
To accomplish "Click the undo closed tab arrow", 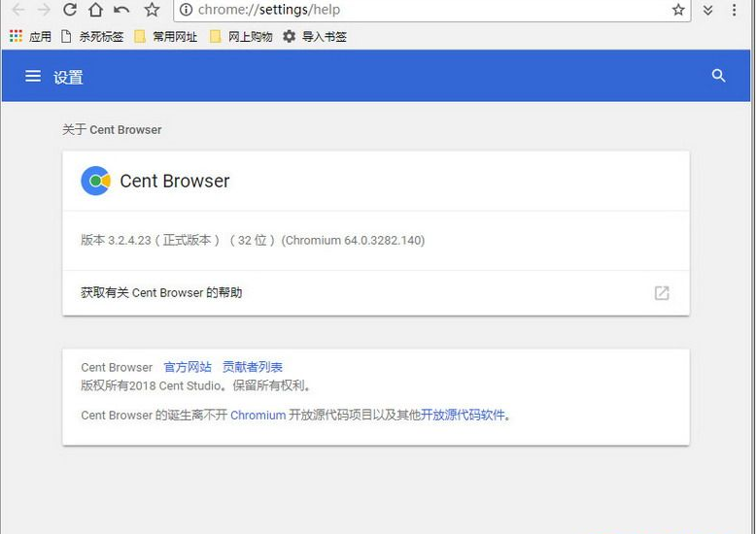I will click(x=122, y=9).
